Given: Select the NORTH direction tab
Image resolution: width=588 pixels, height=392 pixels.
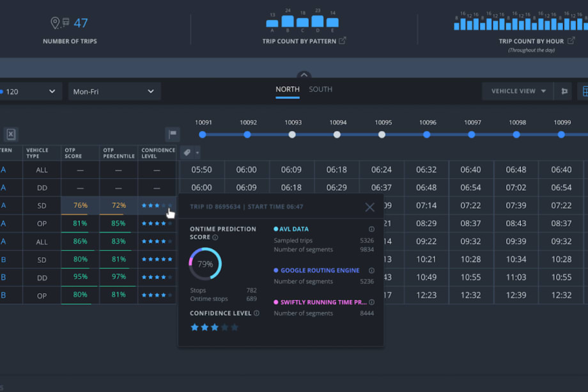Looking at the screenshot, I should (x=287, y=90).
